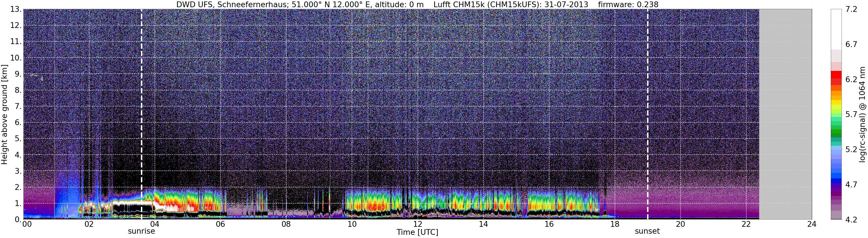Viewport: 868px width, 238px height.
Task: Click the "02" time axis tick label
Action: point(89,224)
